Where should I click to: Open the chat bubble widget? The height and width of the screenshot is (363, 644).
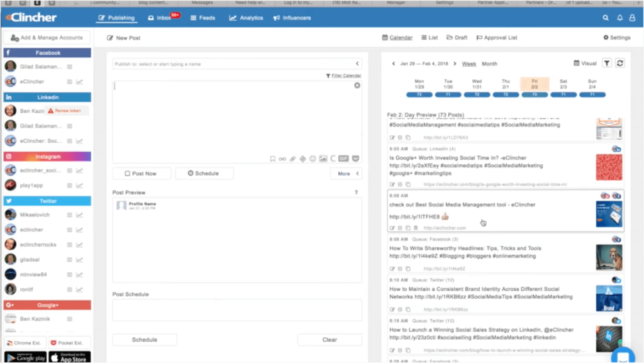[623, 357]
